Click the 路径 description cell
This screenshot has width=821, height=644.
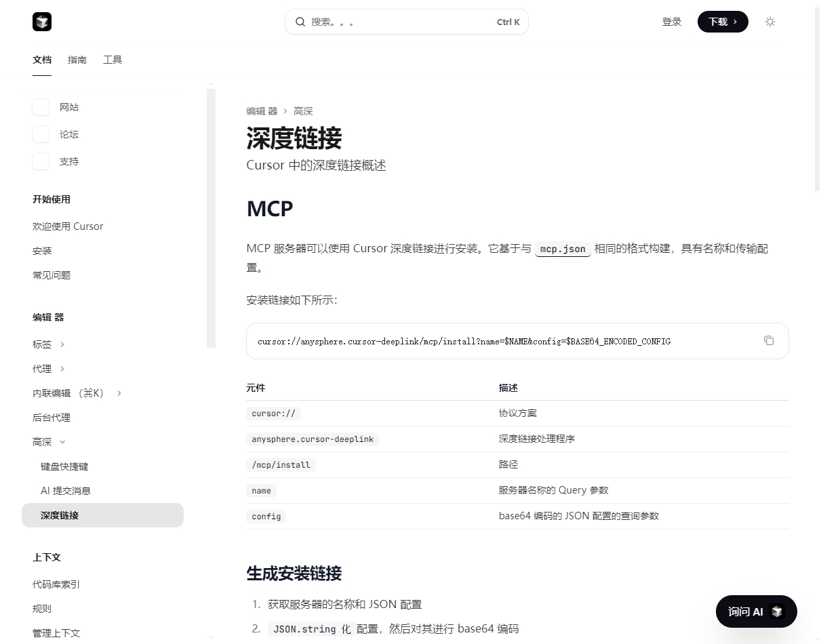tap(508, 464)
